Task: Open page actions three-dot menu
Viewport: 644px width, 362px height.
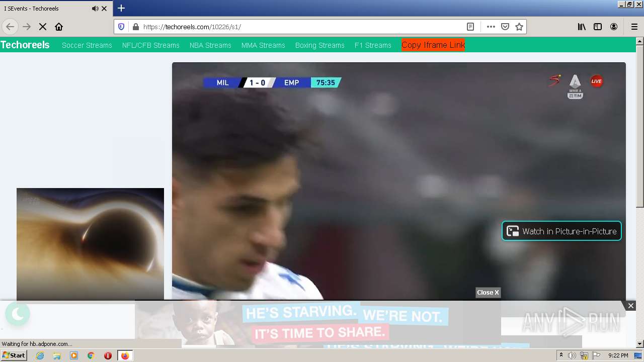Action: [x=491, y=27]
